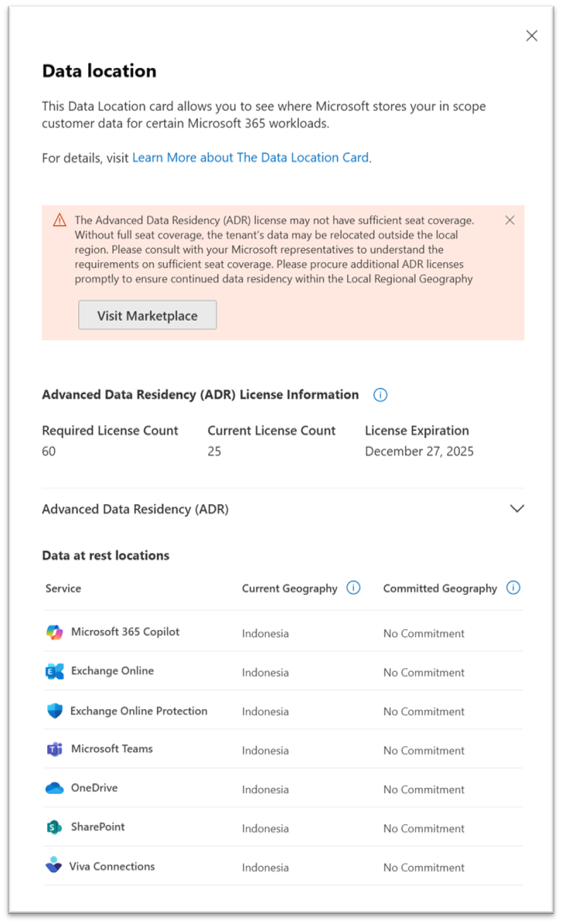The image size is (562, 924).
Task: Click the Visit Marketplace button
Action: 148,315
